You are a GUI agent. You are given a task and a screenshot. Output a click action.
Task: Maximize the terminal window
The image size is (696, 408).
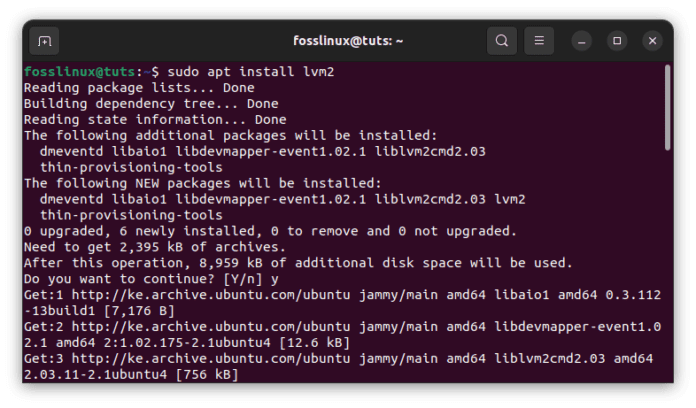(617, 42)
